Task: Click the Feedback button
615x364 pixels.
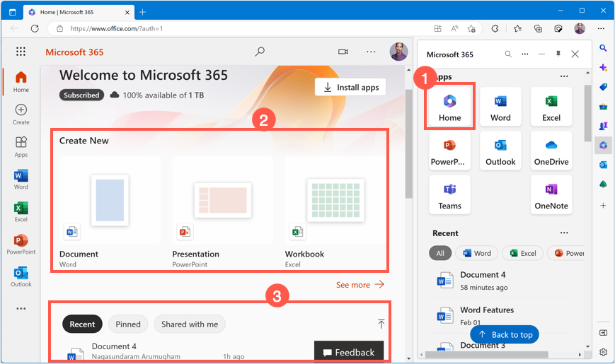Action: [349, 351]
